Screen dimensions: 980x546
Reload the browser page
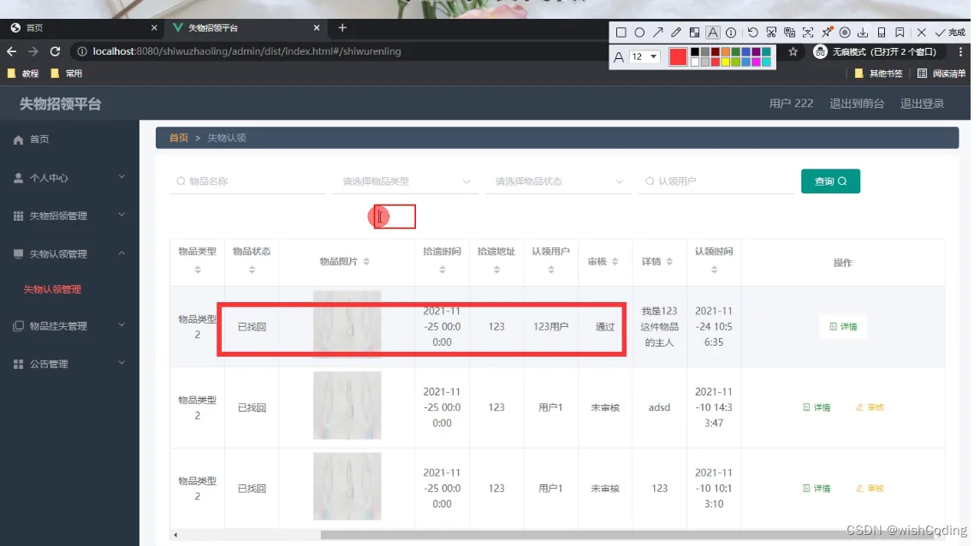[x=55, y=51]
